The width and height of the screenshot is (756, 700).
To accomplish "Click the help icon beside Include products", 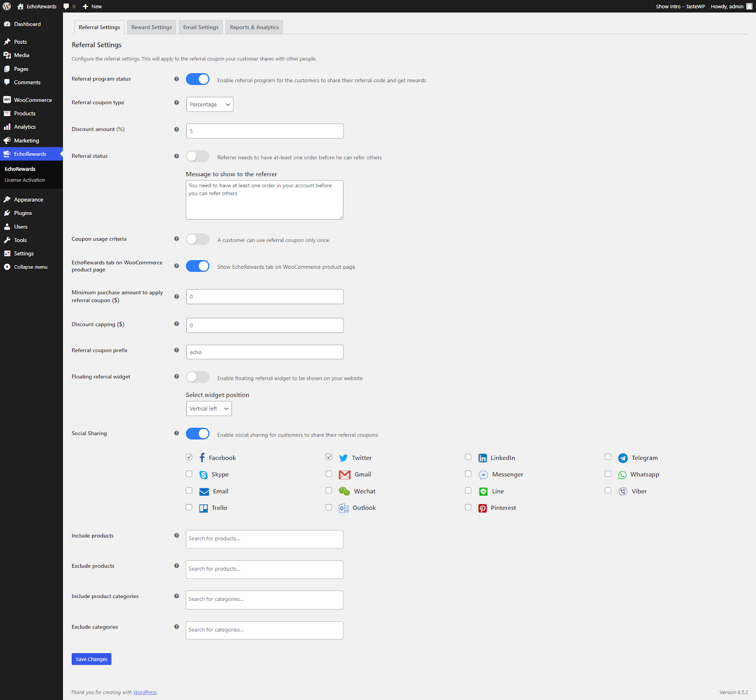I will (x=176, y=536).
